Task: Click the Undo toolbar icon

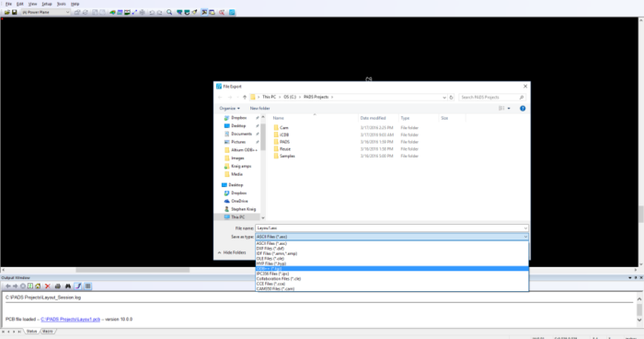Action: (x=152, y=12)
